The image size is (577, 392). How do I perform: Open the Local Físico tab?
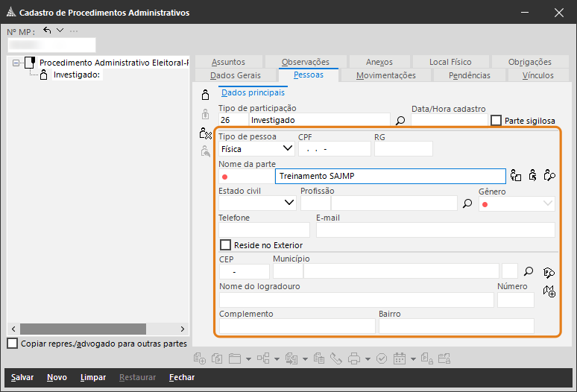(x=450, y=62)
